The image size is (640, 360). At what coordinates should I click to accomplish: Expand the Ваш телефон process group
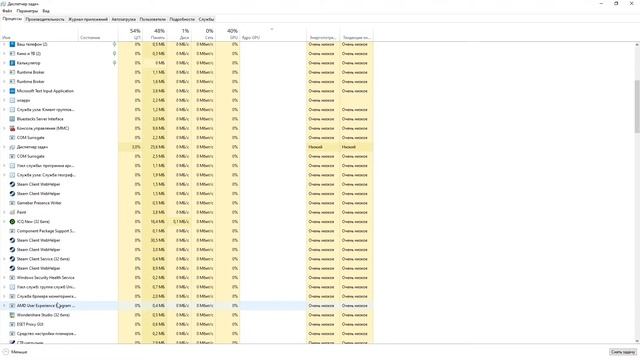click(x=4, y=44)
